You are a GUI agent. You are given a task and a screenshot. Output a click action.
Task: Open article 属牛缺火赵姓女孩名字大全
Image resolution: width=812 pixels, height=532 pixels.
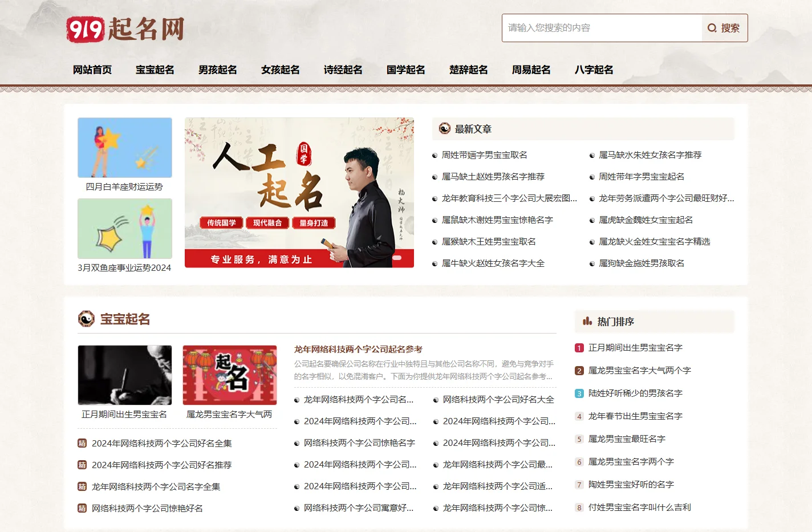[x=493, y=263]
